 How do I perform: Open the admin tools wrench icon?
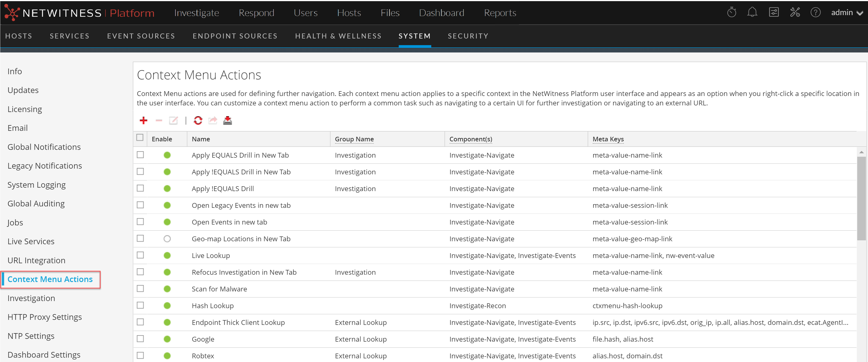(795, 12)
